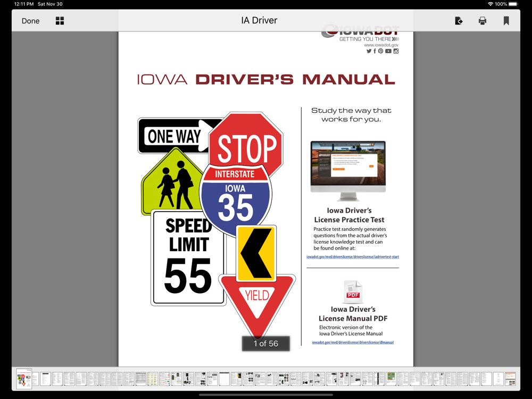The image size is (532, 399).
Task: Tap the "Iowa Driver's License Practice Test" heading
Action: [349, 215]
